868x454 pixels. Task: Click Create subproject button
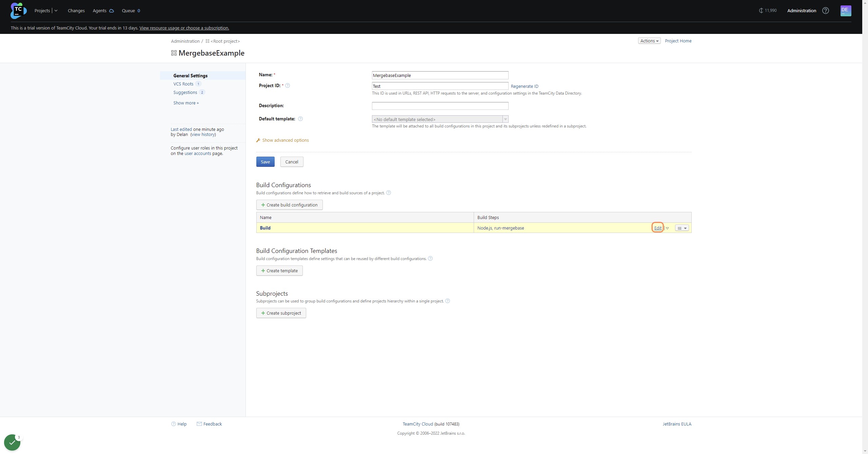pos(281,313)
